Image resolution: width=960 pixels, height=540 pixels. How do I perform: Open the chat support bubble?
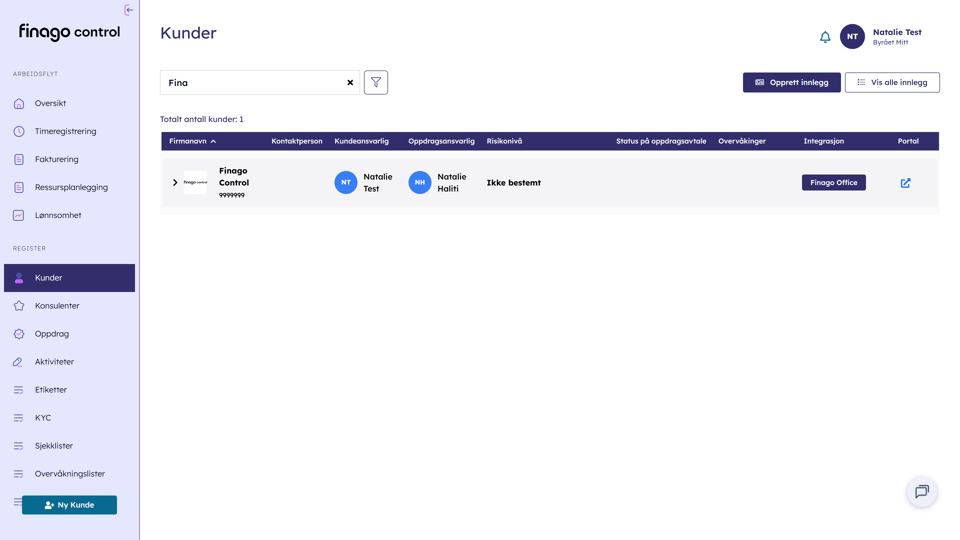921,492
